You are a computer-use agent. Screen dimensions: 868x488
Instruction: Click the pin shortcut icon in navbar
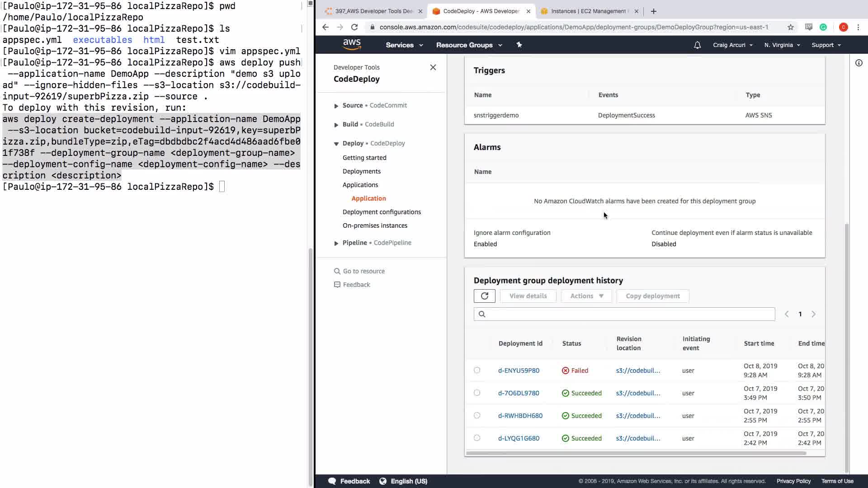coord(519,45)
